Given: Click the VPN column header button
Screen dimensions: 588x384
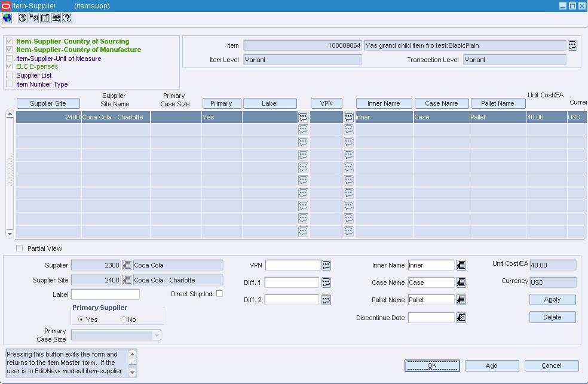Looking at the screenshot, I should [326, 103].
